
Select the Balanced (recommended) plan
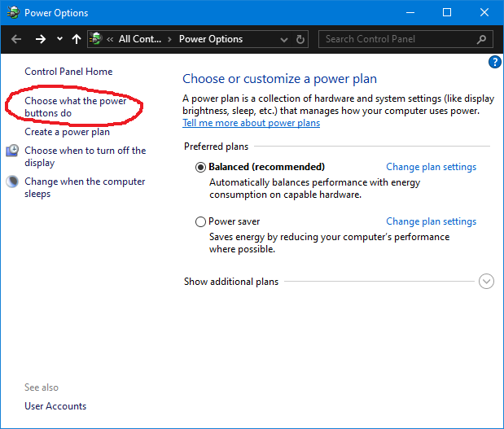[x=200, y=167]
